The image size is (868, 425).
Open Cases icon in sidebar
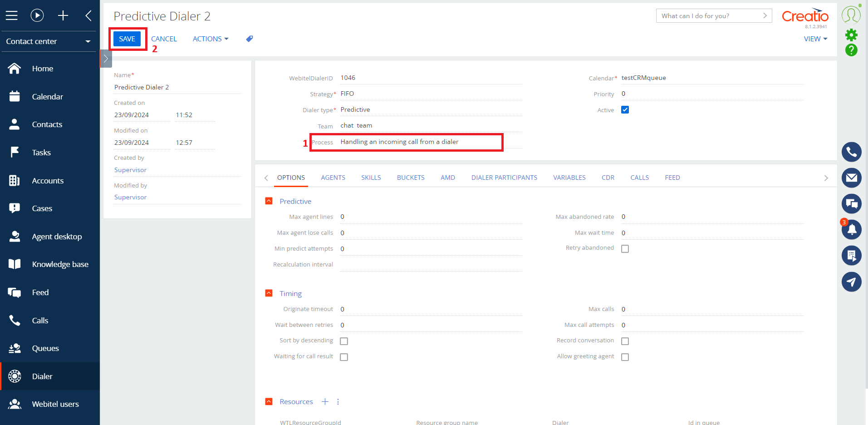15,208
